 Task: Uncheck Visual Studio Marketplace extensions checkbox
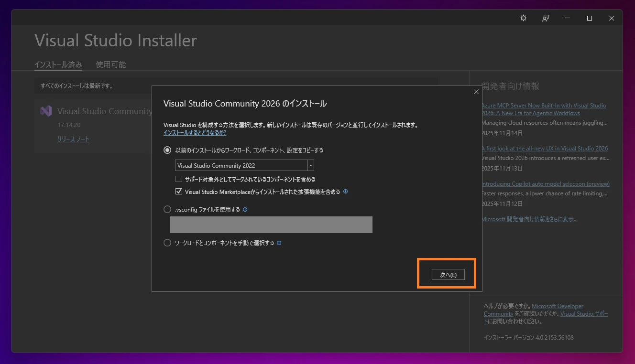(x=178, y=191)
